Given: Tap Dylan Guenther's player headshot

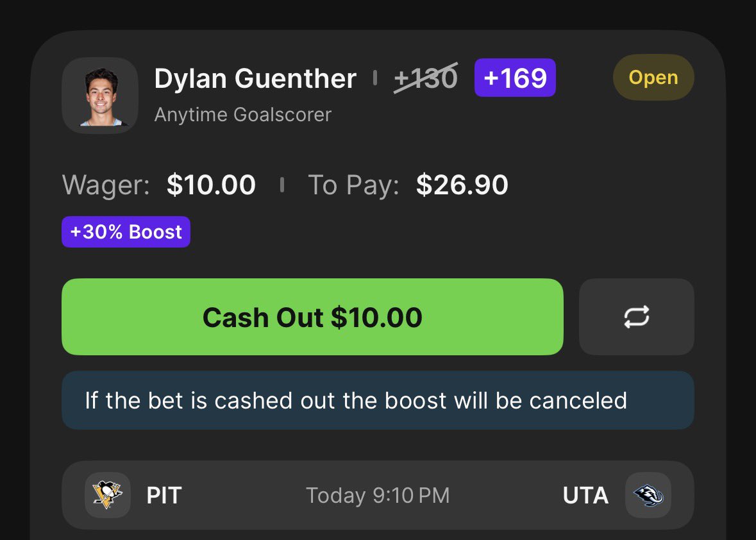Looking at the screenshot, I should [x=100, y=96].
